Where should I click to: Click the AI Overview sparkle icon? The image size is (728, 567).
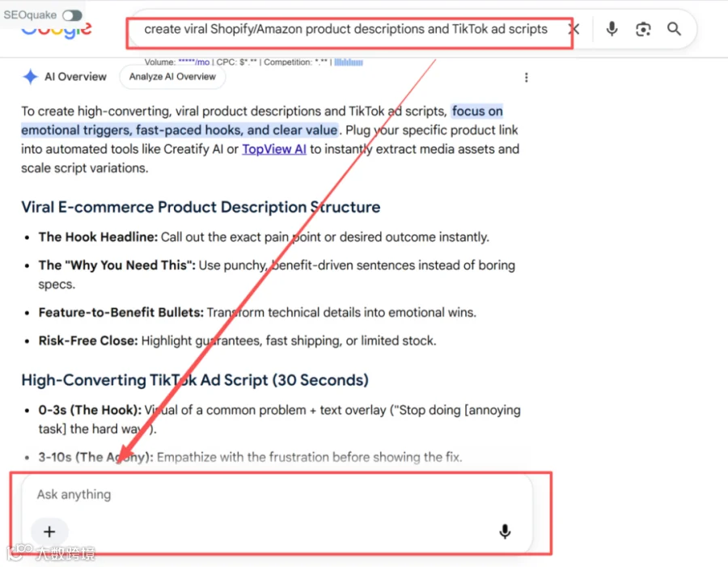click(30, 77)
